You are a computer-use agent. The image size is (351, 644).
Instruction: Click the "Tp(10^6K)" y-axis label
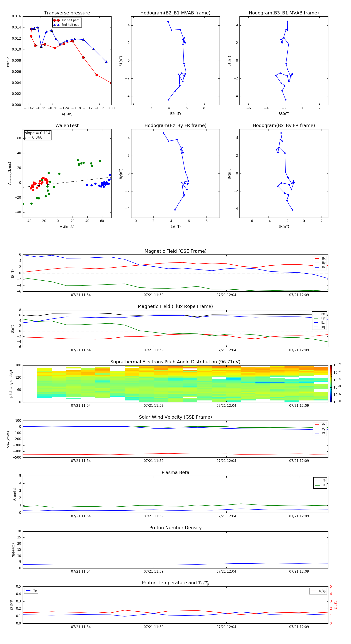pos(11,605)
